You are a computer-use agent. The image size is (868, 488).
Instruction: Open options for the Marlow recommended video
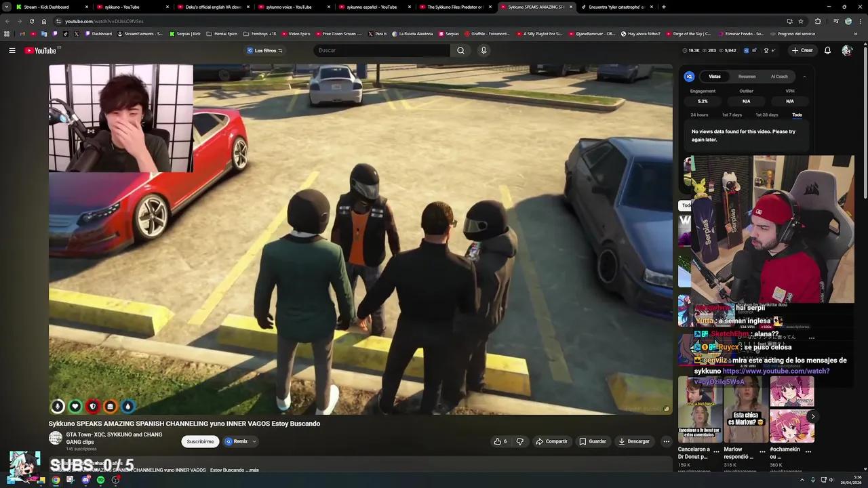762,451
